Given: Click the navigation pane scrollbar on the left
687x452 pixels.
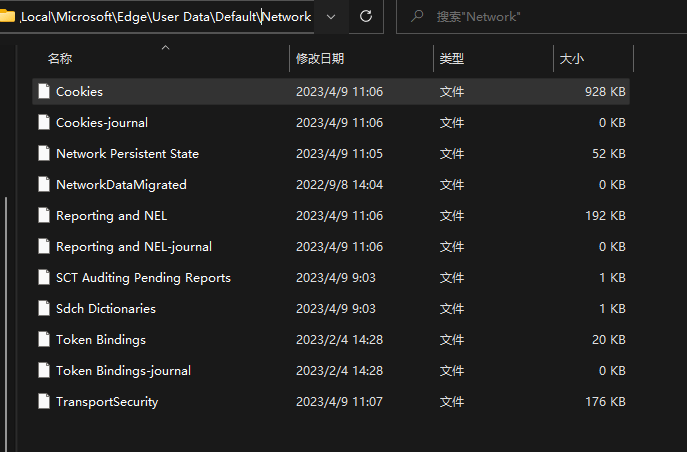Looking at the screenshot, I should coord(6,324).
